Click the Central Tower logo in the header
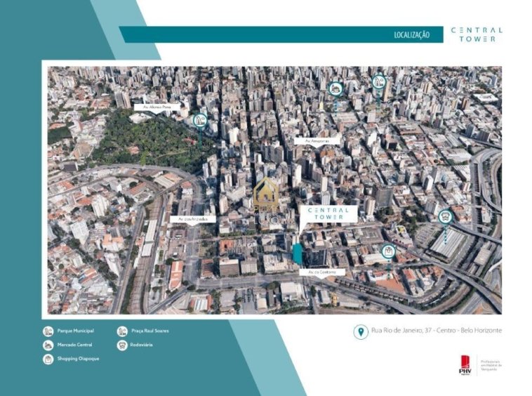Viewport: 532px width, 396px height. (477, 34)
